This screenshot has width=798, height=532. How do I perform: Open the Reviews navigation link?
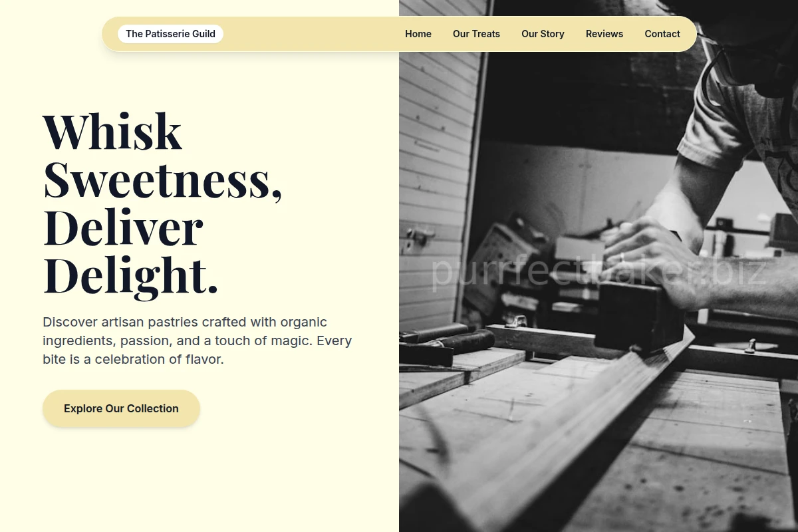pyautogui.click(x=604, y=34)
